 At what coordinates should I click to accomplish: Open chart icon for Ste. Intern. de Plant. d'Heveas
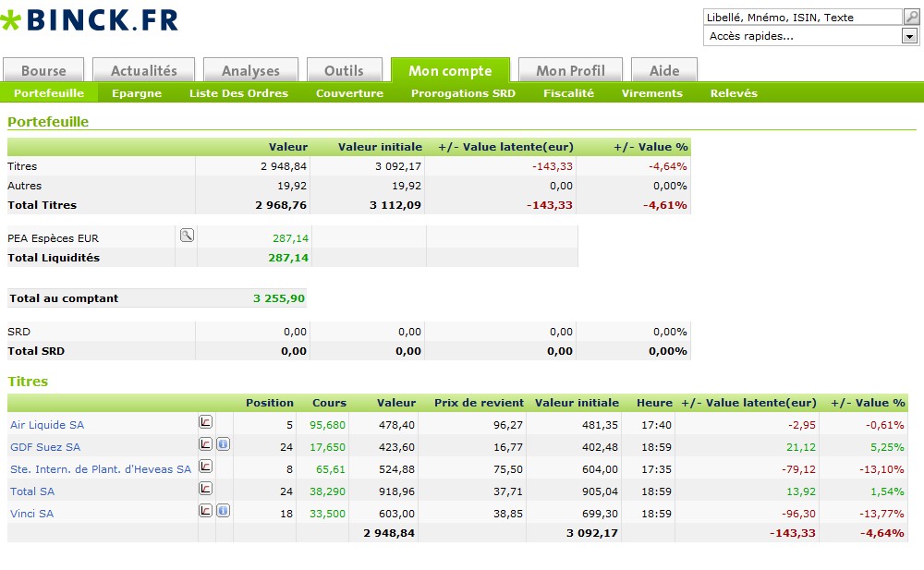point(206,467)
